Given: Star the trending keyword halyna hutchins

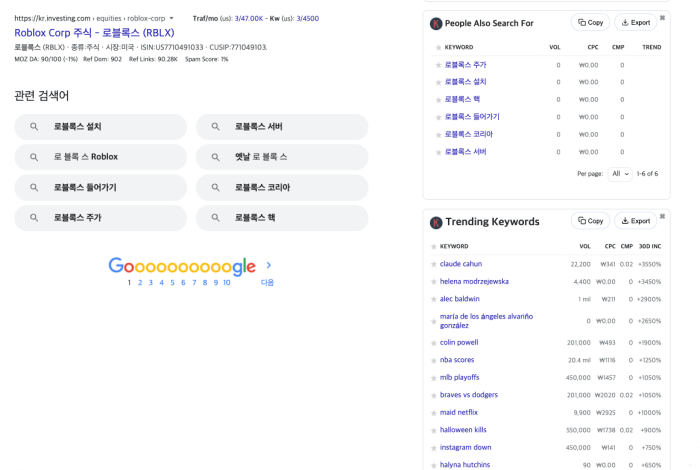Looking at the screenshot, I should [x=433, y=465].
